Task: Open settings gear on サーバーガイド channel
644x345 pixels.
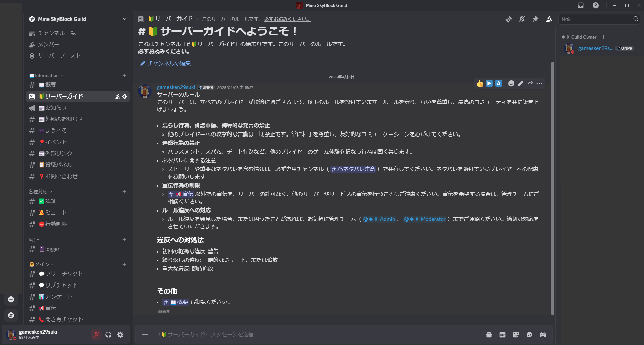Action: [124, 97]
